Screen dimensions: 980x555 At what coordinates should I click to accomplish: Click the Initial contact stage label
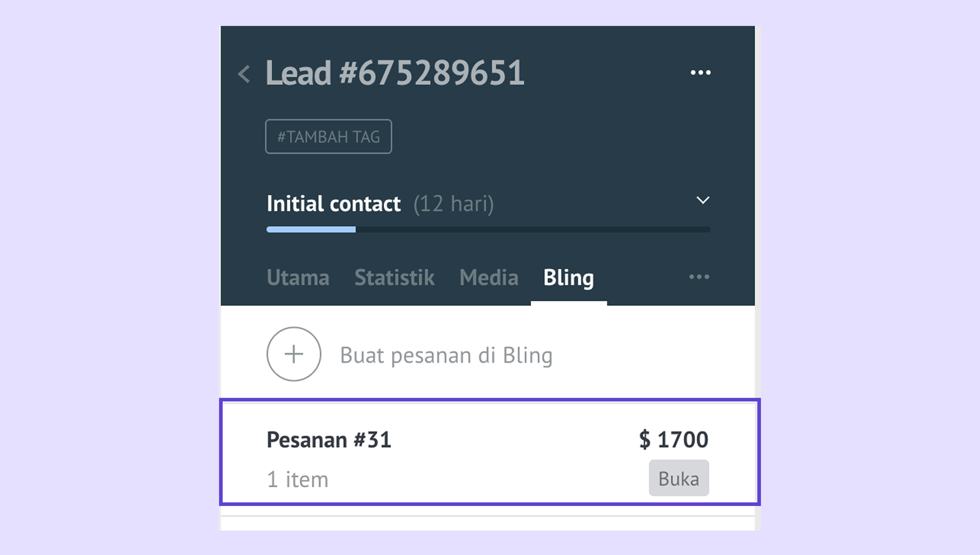(x=333, y=204)
